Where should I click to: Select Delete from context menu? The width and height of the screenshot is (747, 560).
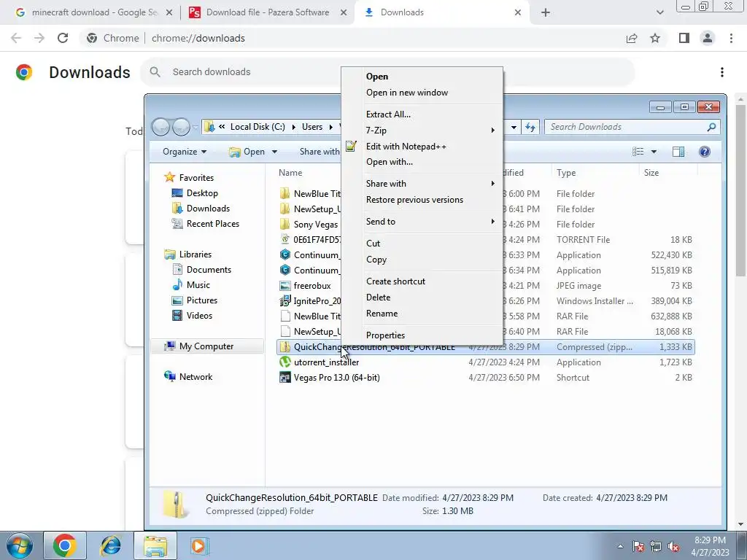coord(379,297)
